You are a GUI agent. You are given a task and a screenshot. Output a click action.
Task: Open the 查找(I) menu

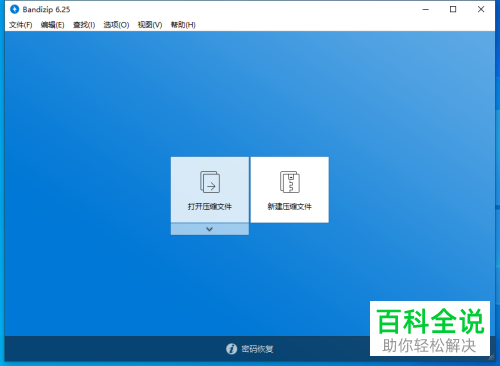tap(84, 25)
